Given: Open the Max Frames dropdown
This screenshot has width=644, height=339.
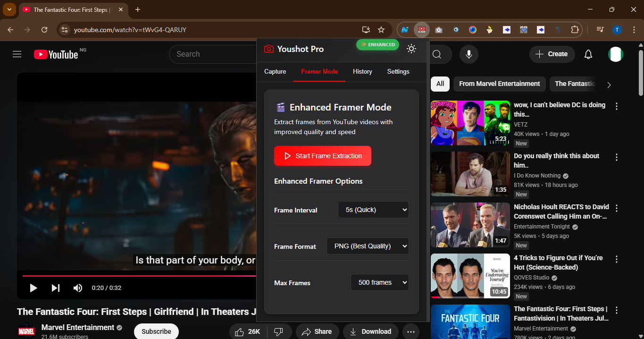Looking at the screenshot, I should pyautogui.click(x=380, y=282).
